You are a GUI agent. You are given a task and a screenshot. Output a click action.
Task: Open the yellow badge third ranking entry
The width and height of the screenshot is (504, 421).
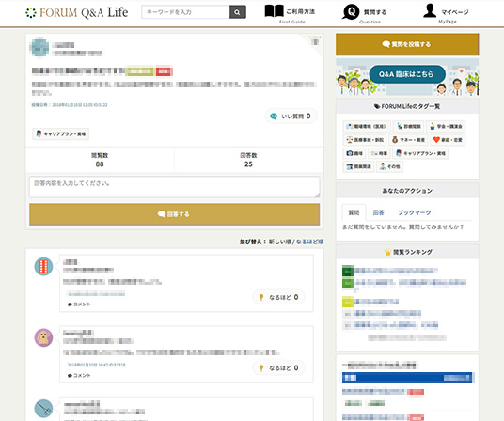coord(370,302)
